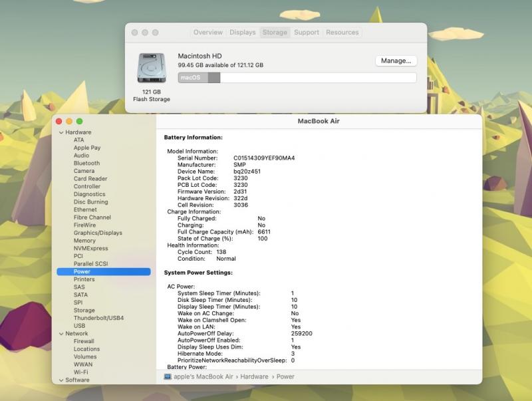Switch to the Overview tab
The height and width of the screenshot is (401, 532).
pos(208,32)
